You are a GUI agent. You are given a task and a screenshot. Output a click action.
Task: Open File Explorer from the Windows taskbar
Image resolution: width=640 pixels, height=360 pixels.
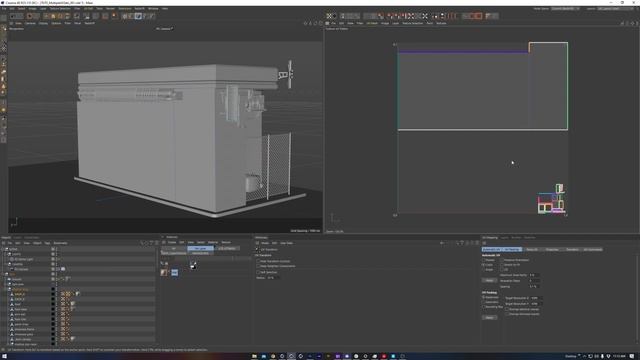click(x=254, y=356)
